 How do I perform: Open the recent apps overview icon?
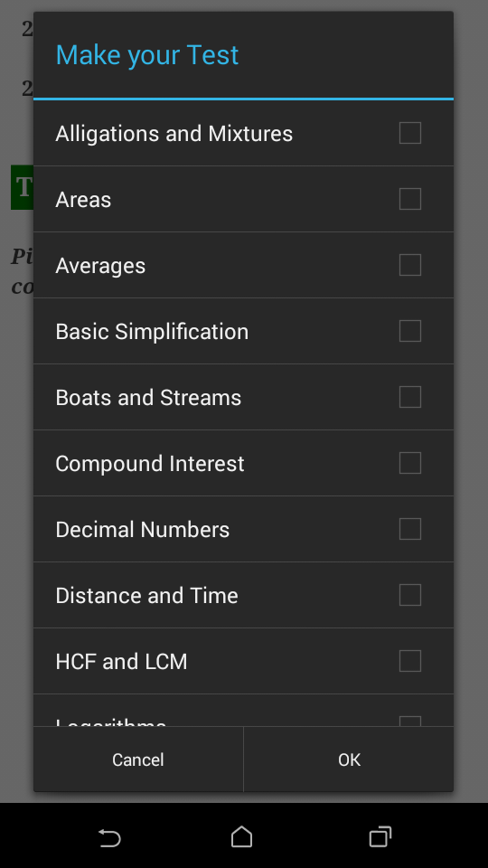pos(380,836)
